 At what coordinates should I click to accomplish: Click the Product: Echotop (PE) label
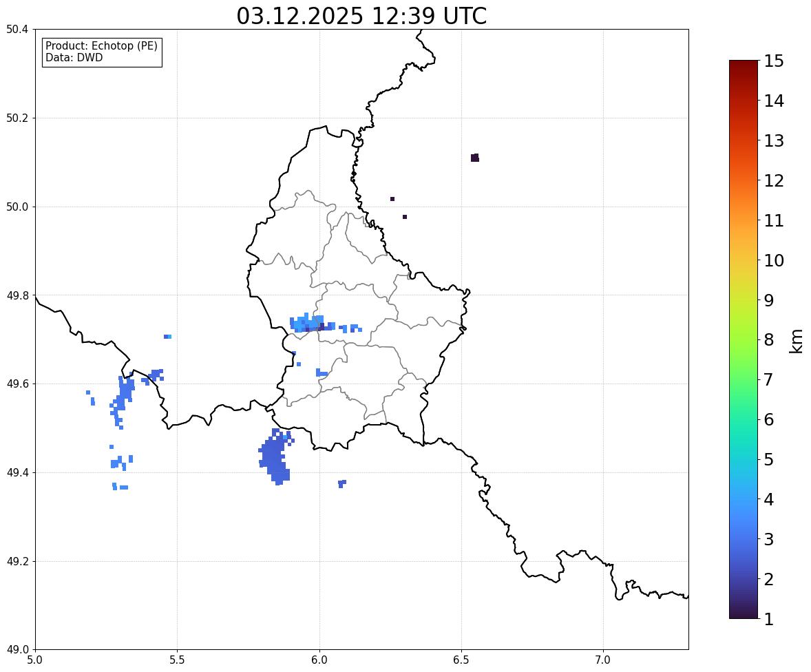(x=101, y=45)
